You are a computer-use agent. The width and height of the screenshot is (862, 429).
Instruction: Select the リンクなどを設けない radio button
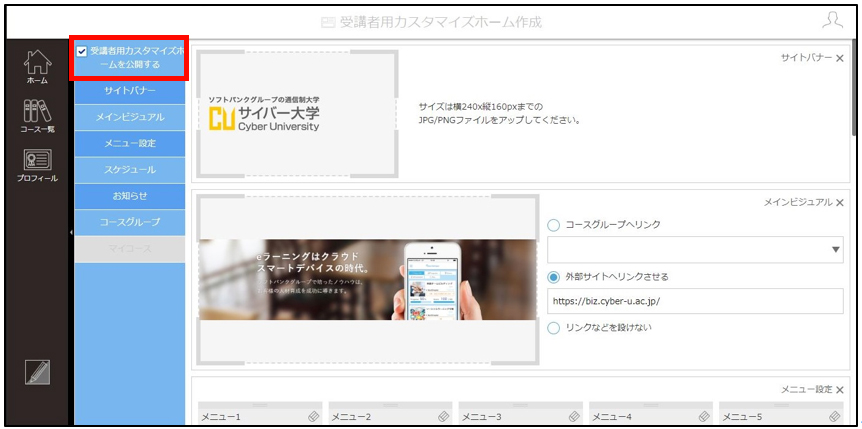click(x=554, y=328)
